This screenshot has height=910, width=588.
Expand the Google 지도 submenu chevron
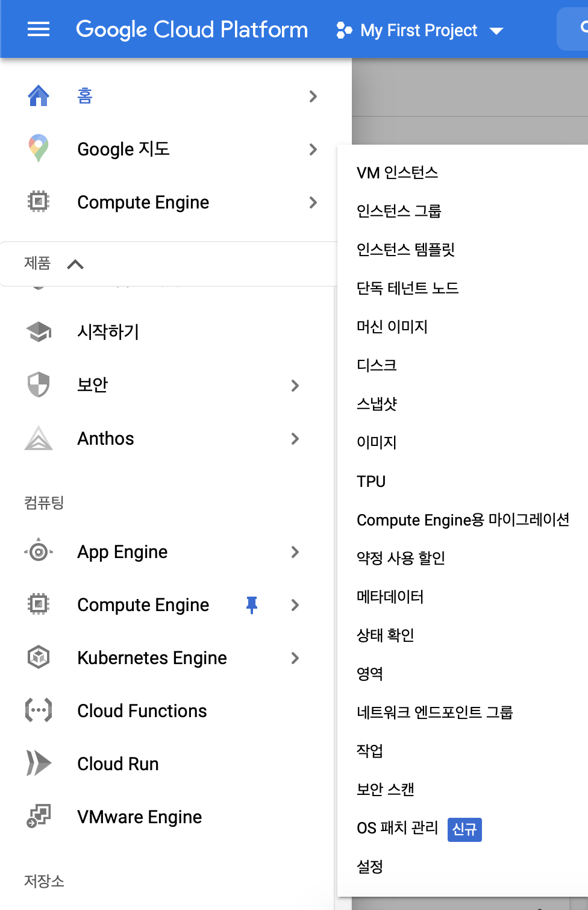313,149
